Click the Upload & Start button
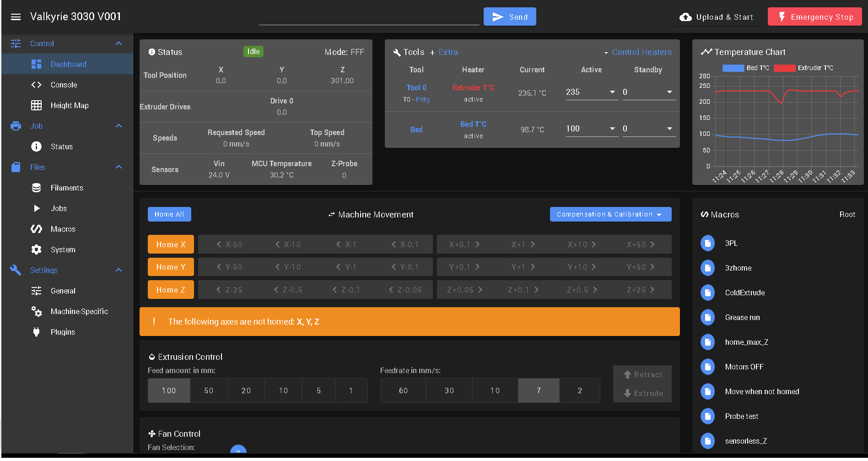This screenshot has width=868, height=461. pyautogui.click(x=716, y=17)
